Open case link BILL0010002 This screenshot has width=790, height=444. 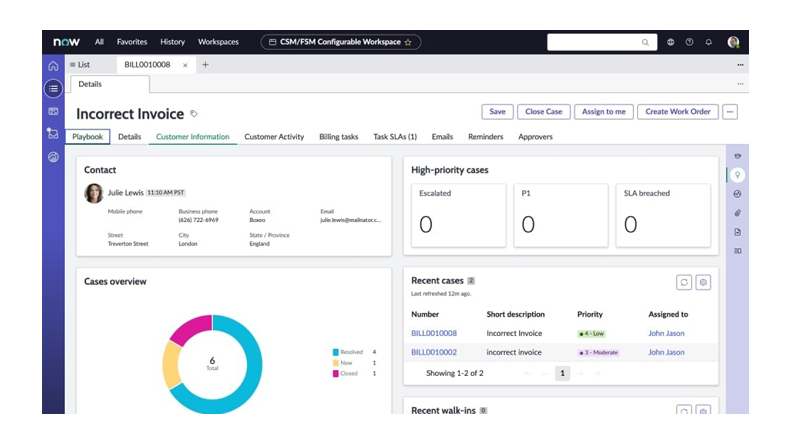coord(433,352)
